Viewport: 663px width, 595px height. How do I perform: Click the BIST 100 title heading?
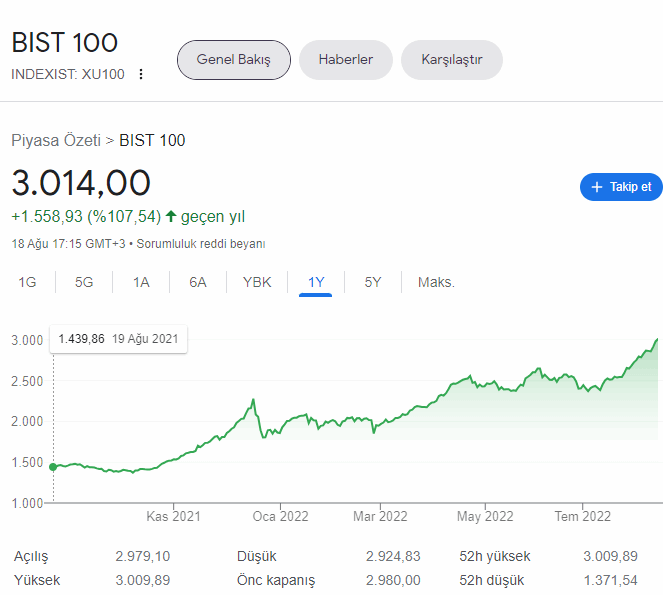pos(65,43)
